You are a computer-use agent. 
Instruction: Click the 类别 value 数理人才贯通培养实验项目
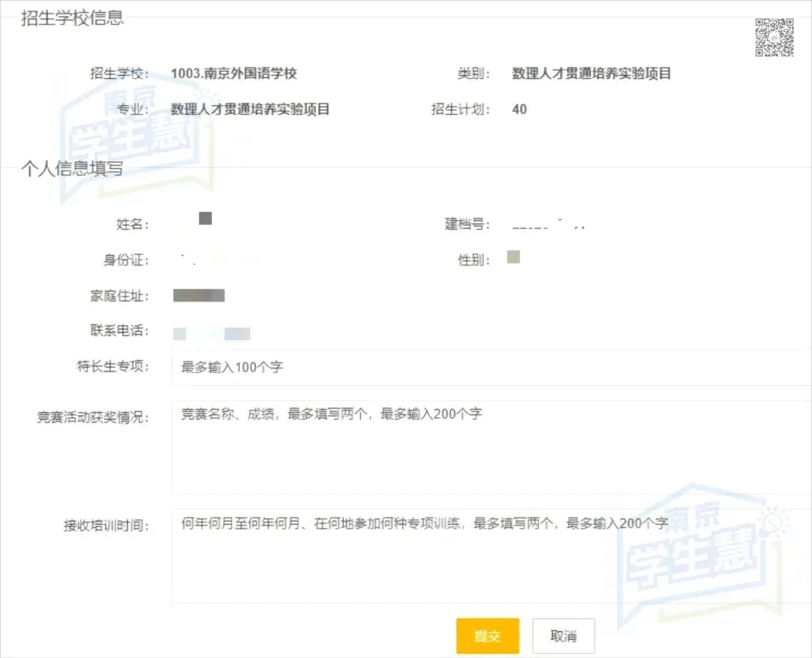592,74
